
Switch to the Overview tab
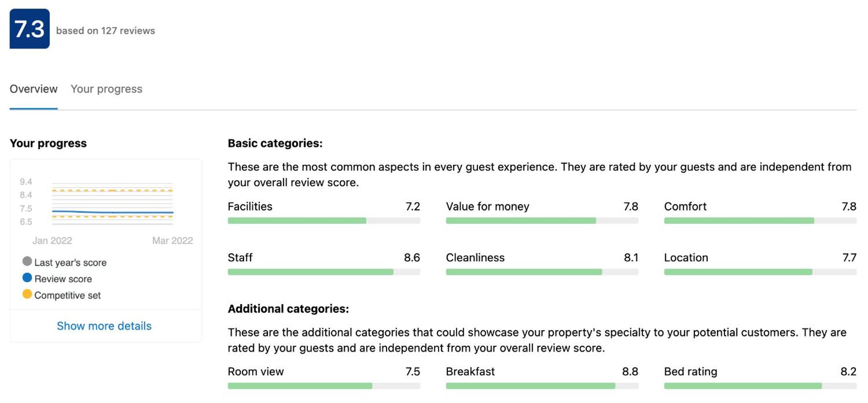[34, 89]
